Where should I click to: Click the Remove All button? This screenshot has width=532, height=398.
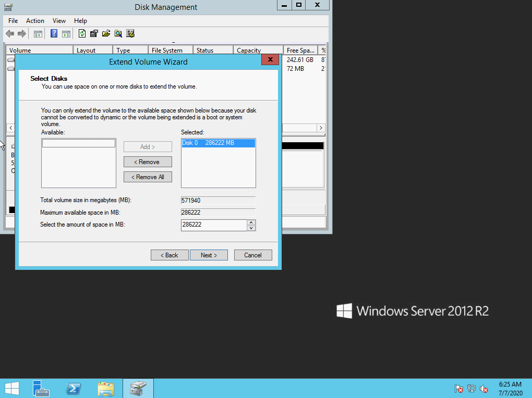pos(148,177)
